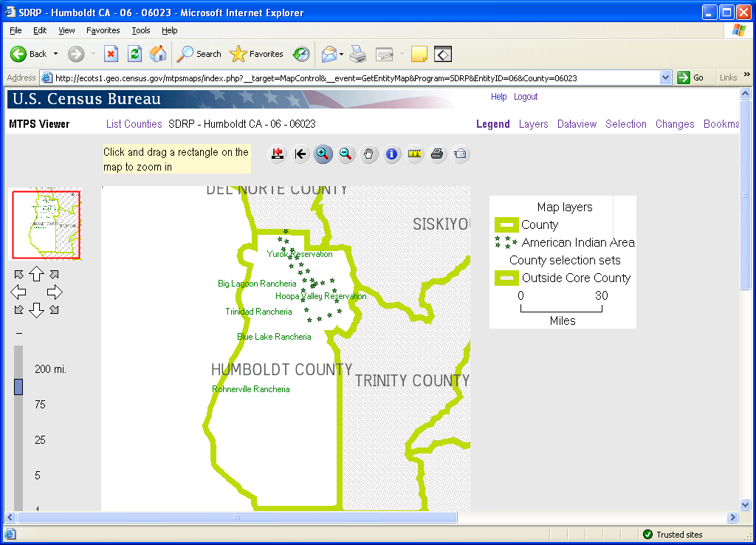This screenshot has height=545, width=756.
Task: Click the IE Refresh button
Action: click(x=134, y=54)
